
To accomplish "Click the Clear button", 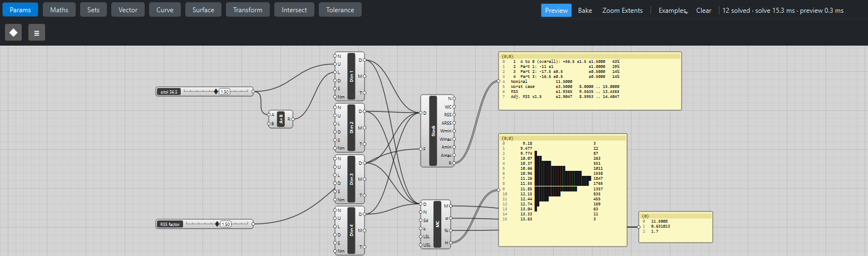I will tap(704, 10).
